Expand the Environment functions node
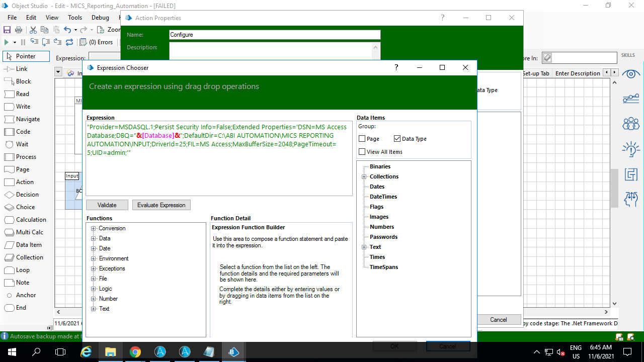 (x=93, y=258)
